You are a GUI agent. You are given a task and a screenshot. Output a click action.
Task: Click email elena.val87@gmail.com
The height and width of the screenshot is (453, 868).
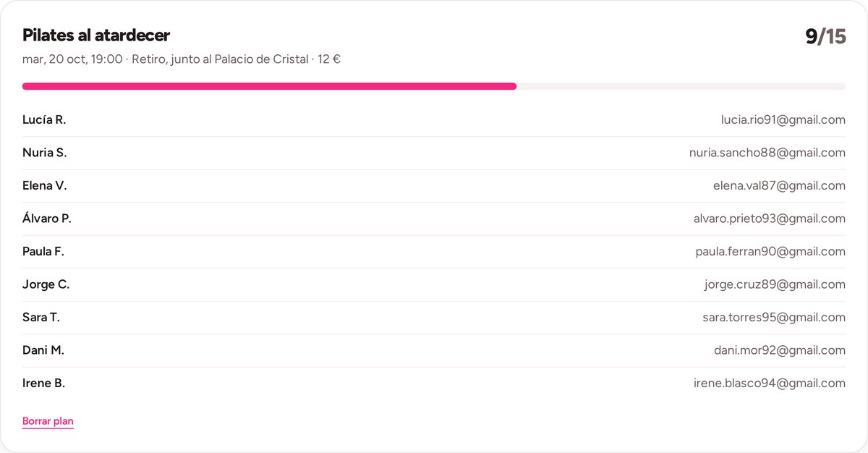click(779, 186)
